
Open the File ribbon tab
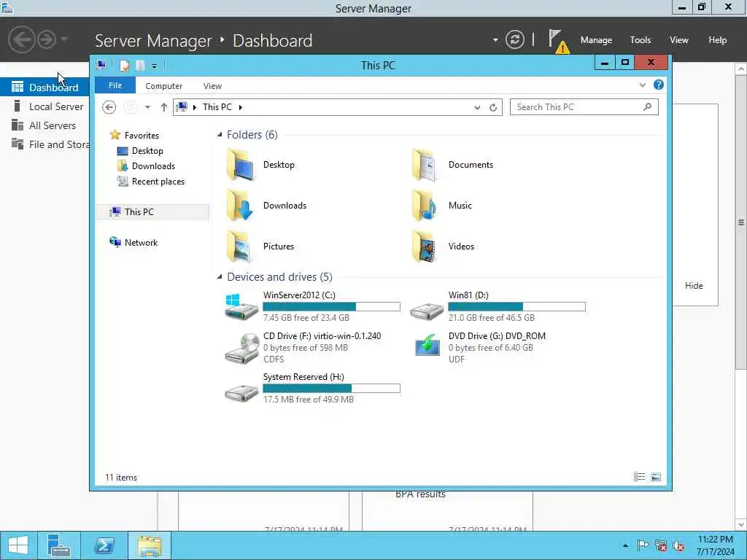[115, 85]
